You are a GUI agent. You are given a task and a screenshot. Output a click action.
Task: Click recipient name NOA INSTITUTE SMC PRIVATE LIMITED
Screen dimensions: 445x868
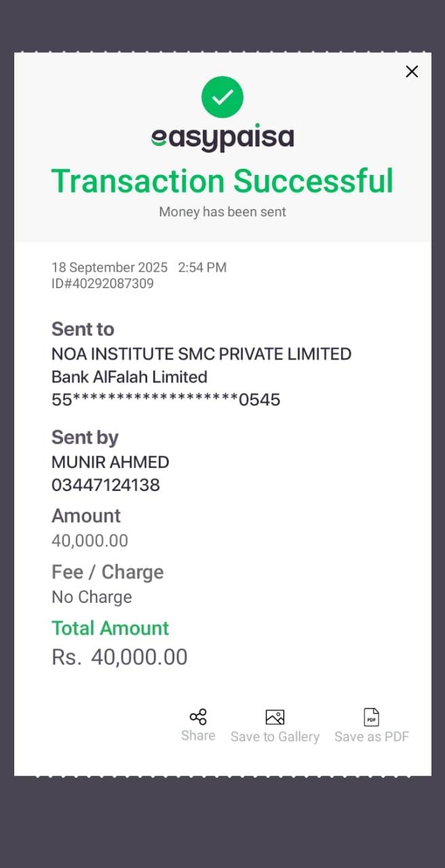click(x=201, y=354)
